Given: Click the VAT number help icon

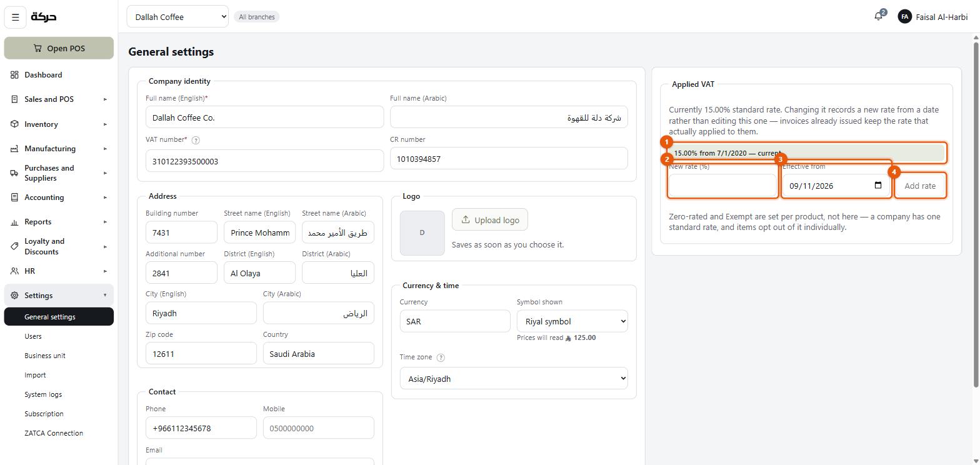Looking at the screenshot, I should tap(195, 141).
